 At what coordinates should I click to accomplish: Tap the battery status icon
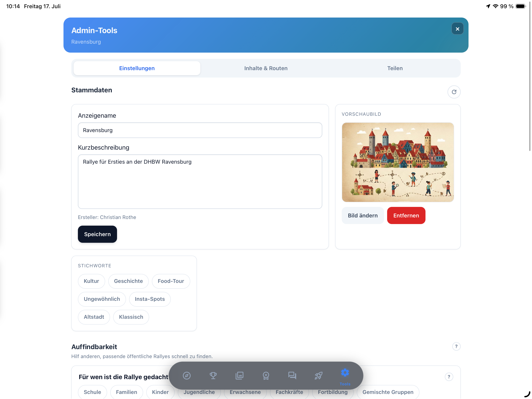[x=521, y=6]
